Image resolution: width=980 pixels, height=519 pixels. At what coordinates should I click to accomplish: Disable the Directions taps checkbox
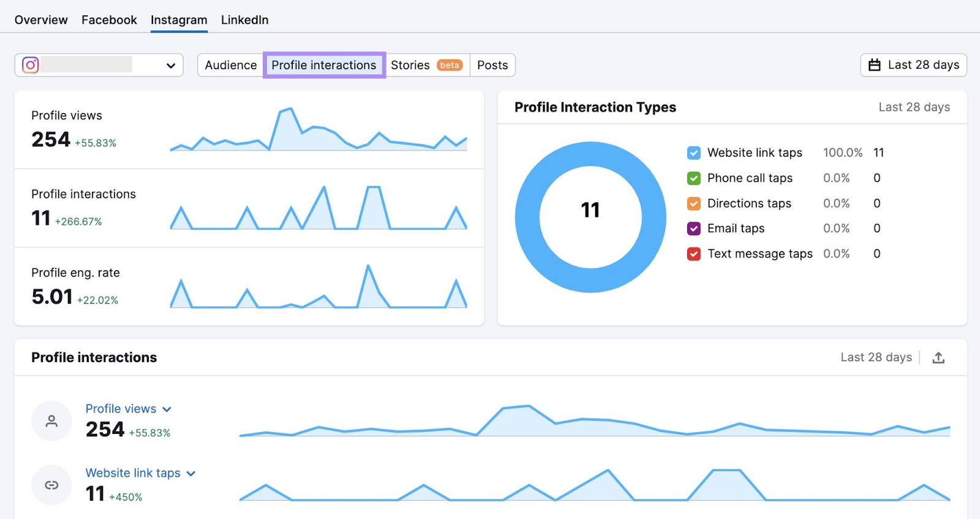pos(693,203)
